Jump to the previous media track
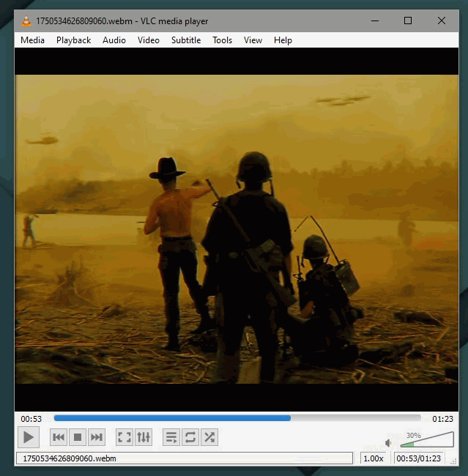Image resolution: width=468 pixels, height=476 pixels. 59,437
